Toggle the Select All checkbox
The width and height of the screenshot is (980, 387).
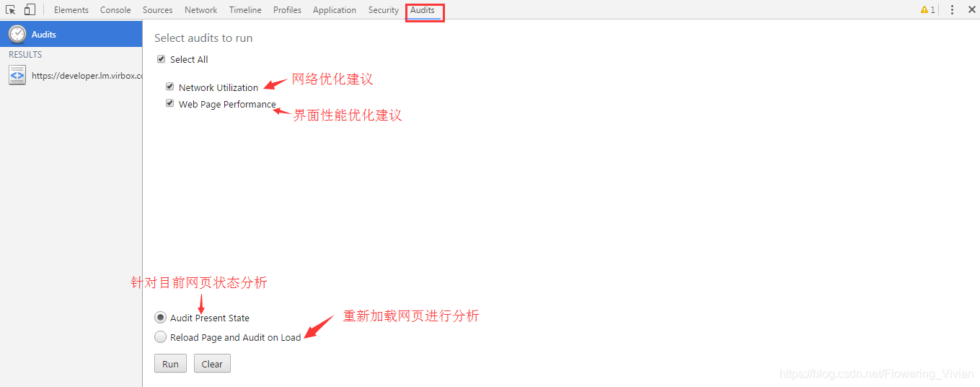coord(162,59)
